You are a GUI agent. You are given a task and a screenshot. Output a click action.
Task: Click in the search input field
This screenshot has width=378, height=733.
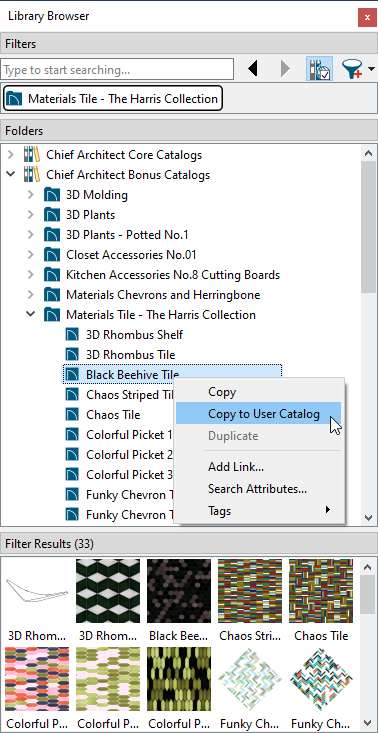coord(117,70)
